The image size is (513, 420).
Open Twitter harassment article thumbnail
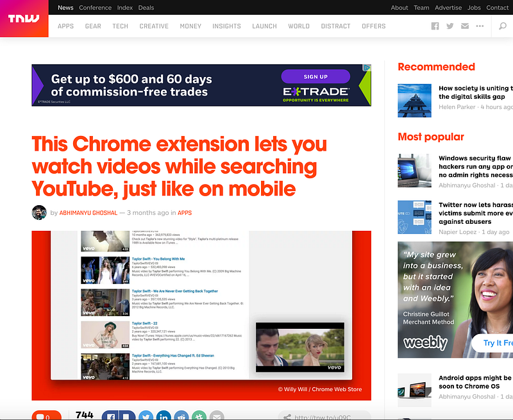pos(414,217)
